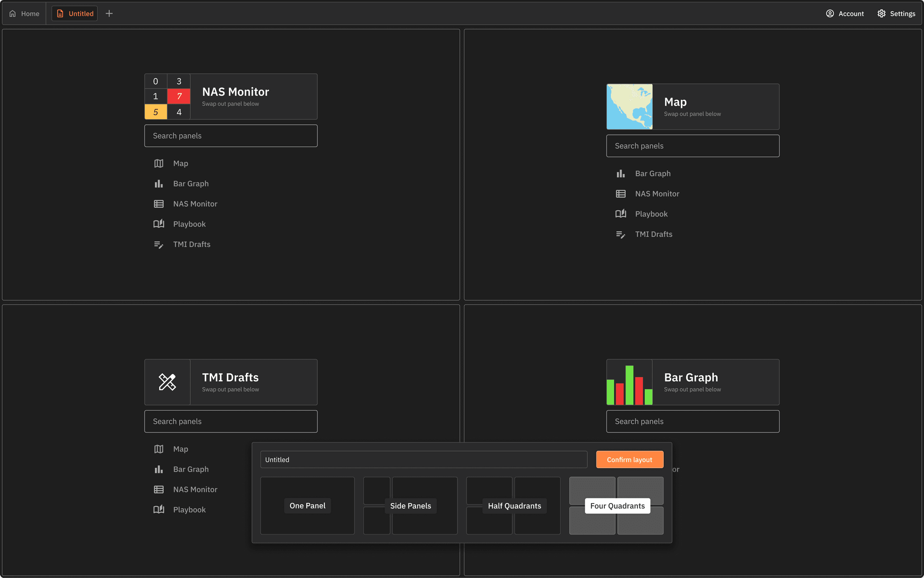Image resolution: width=924 pixels, height=578 pixels.
Task: Click NAS Monitor table icon in bottom-left list
Action: pos(159,489)
